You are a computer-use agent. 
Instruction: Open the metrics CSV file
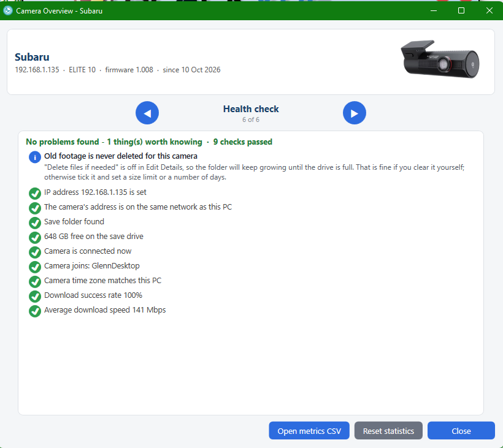coord(309,431)
